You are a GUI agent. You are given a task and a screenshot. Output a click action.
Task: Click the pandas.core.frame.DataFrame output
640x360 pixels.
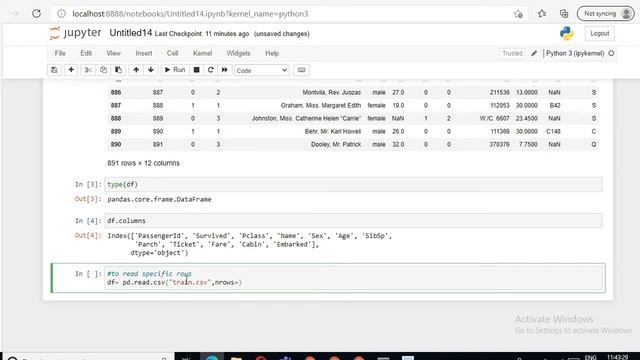coord(159,200)
